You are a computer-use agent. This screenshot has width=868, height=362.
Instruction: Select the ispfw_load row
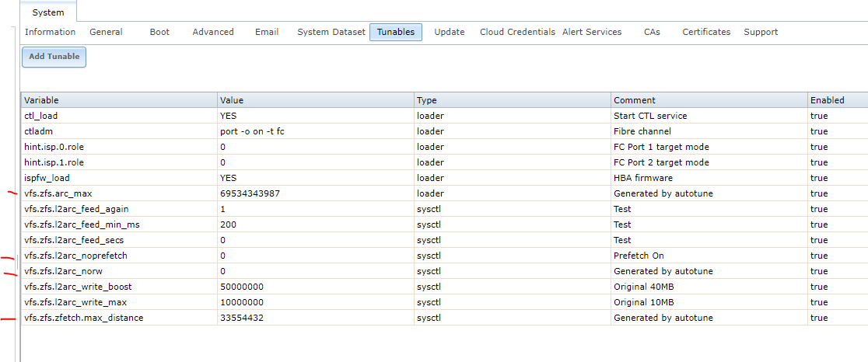[445, 178]
